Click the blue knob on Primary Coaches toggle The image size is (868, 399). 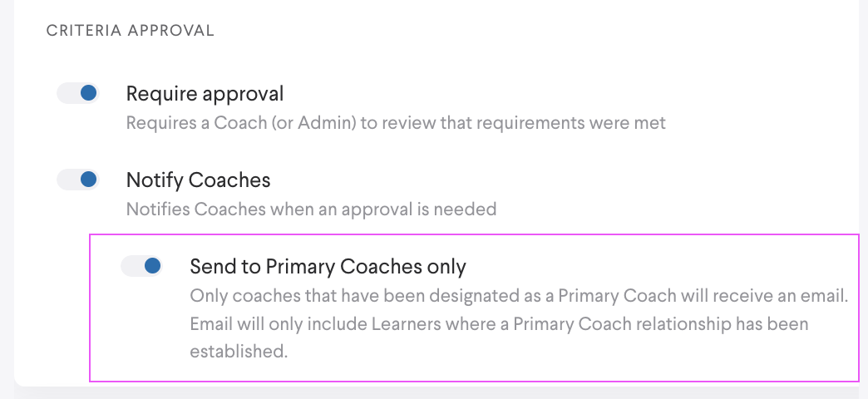coord(152,266)
